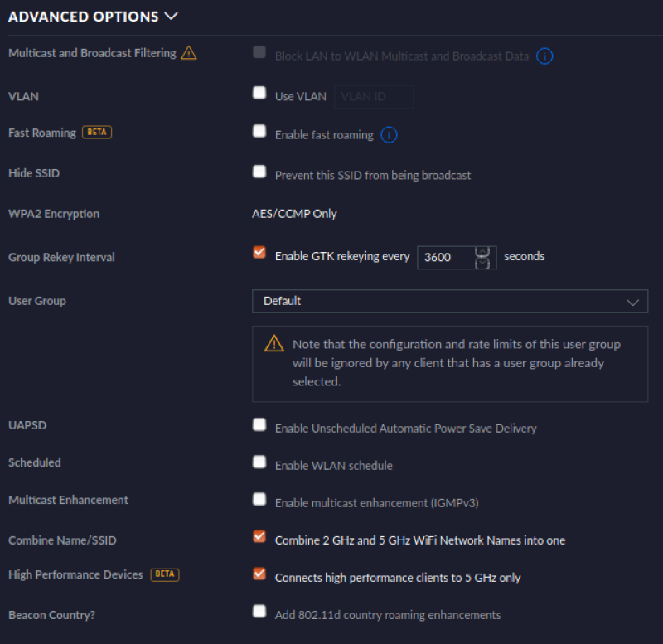Turn on Enable WLAN schedule
Viewport: 663px width, 644px height.
click(259, 462)
